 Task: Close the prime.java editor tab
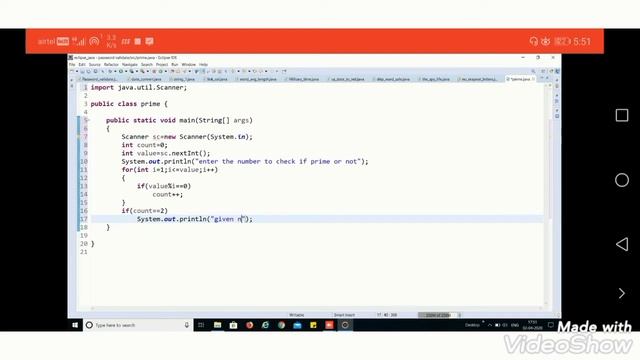pyautogui.click(x=533, y=79)
